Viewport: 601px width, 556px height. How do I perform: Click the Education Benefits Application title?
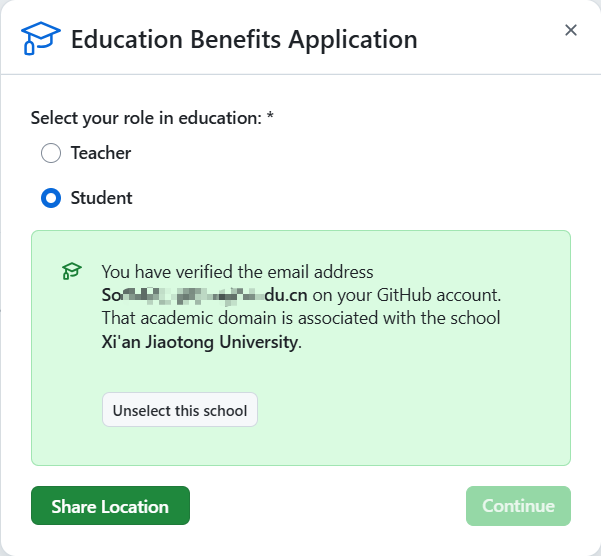[x=244, y=40]
